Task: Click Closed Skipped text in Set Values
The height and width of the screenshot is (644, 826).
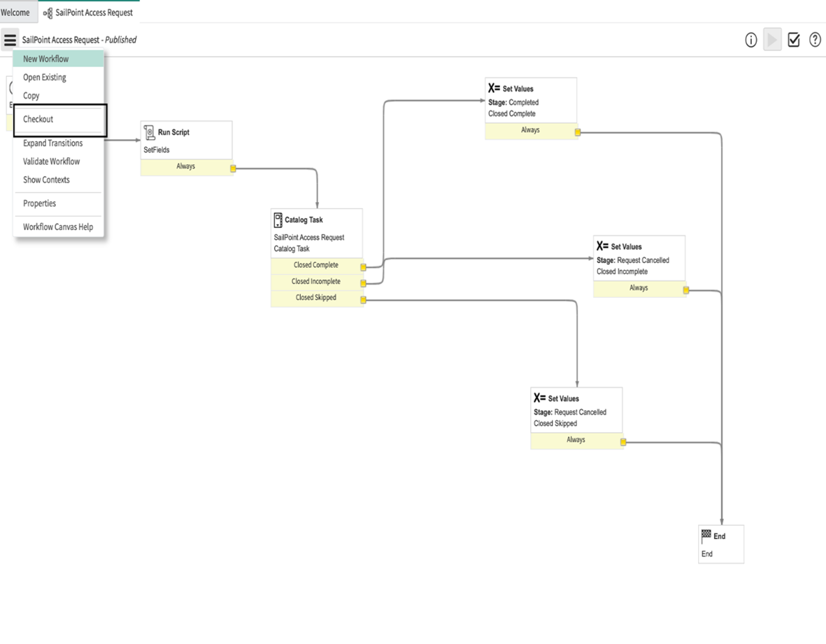Action: click(555, 423)
